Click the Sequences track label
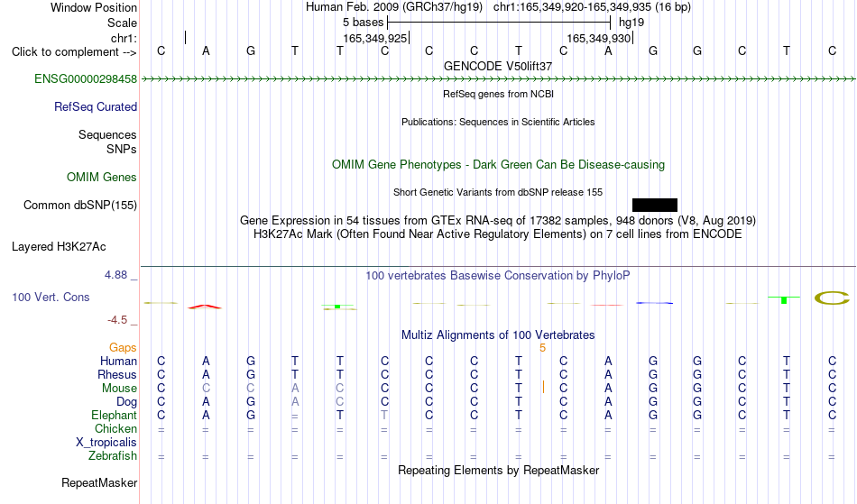The height and width of the screenshot is (504, 857). click(x=107, y=134)
